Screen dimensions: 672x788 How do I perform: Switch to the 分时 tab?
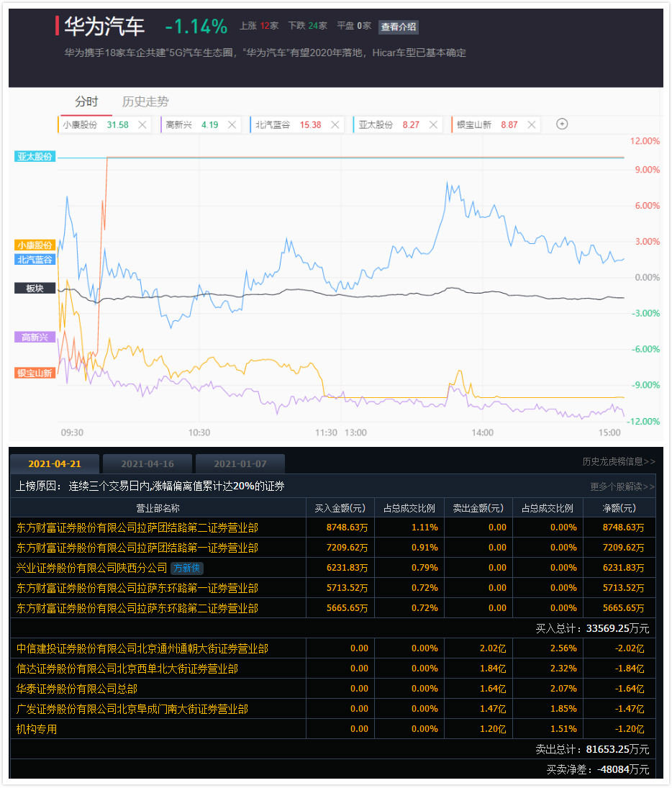click(86, 101)
